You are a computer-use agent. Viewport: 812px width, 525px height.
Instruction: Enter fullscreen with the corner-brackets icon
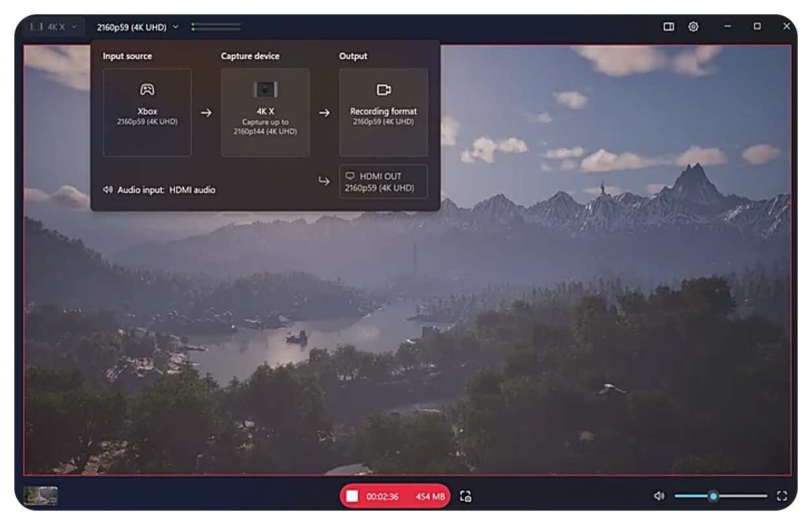click(782, 496)
